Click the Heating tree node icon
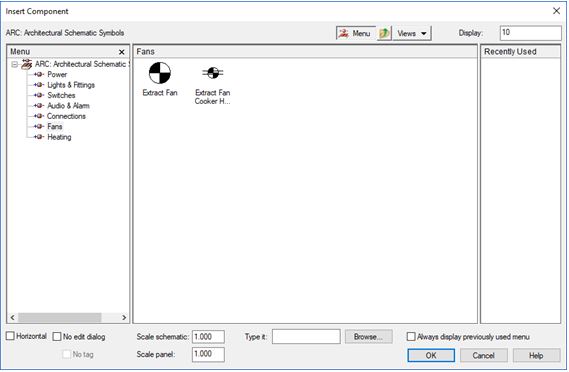The height and width of the screenshot is (372, 569). tap(39, 137)
